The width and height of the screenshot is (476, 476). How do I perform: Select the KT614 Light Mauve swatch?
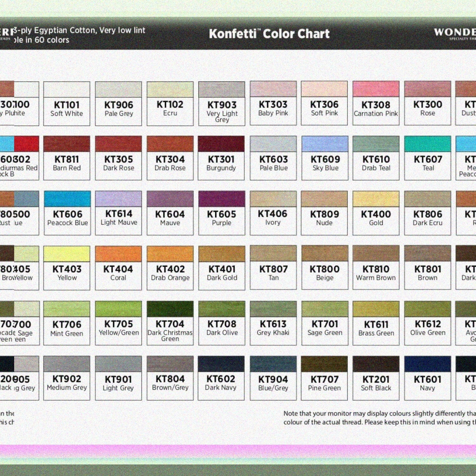click(x=118, y=199)
